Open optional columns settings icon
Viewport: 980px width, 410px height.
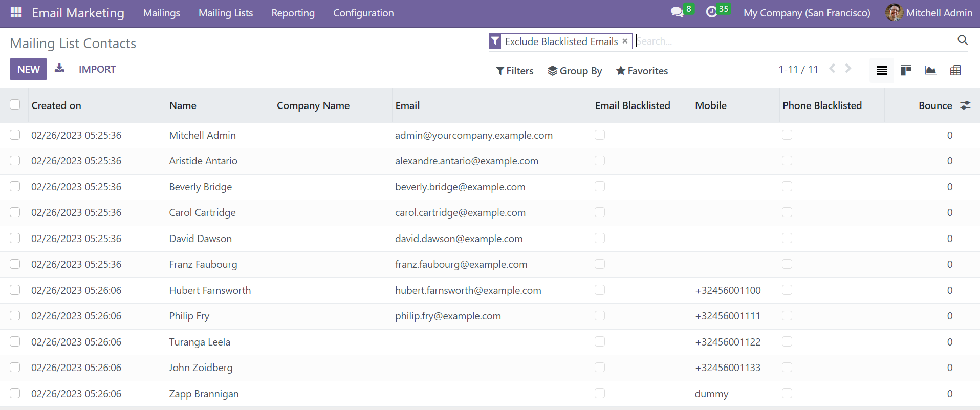click(965, 105)
